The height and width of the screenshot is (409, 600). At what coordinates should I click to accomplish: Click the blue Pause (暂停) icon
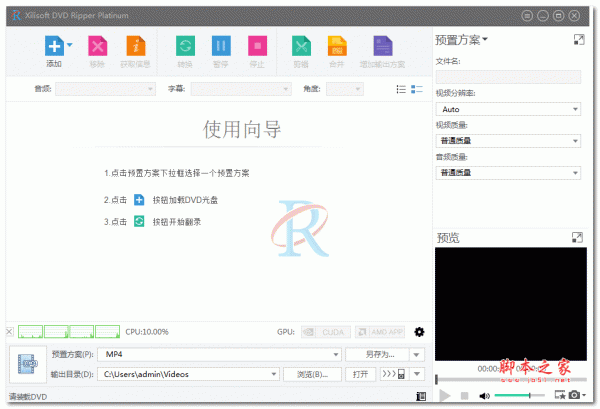tap(221, 46)
